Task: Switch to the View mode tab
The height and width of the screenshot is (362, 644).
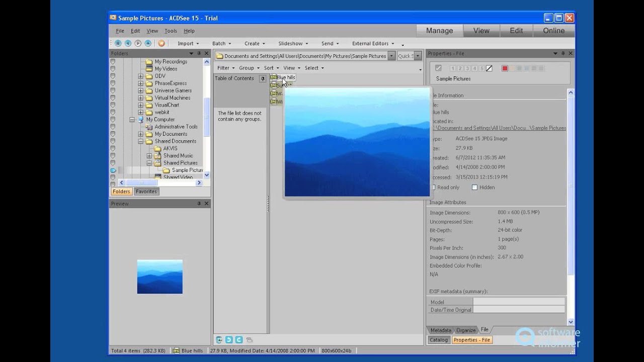Action: point(481,31)
